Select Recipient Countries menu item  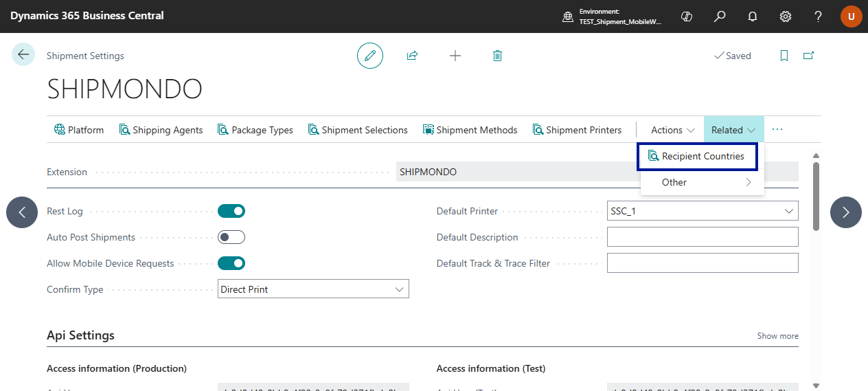click(697, 156)
